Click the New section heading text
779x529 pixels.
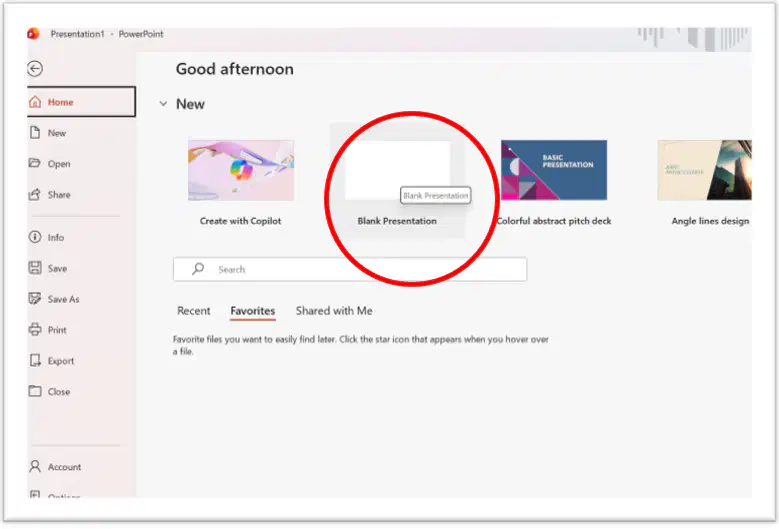pos(190,104)
